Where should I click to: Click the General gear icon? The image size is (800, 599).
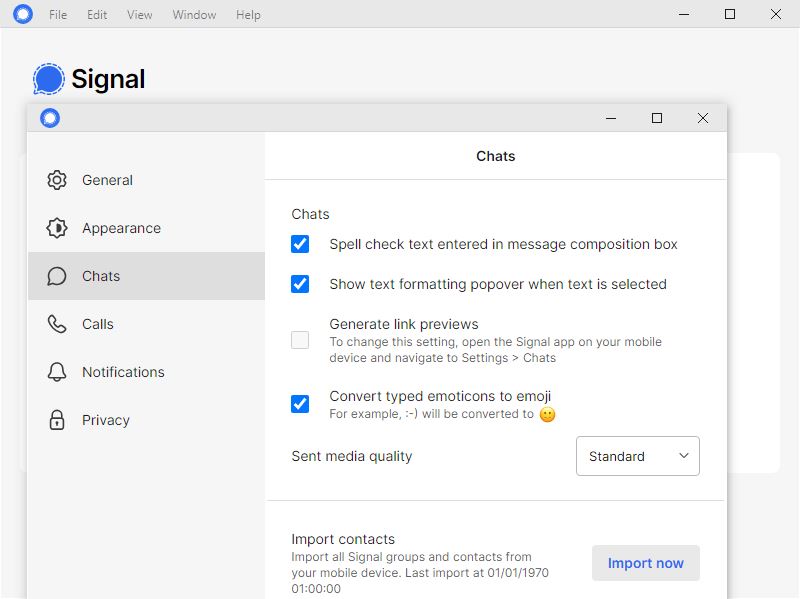57,180
